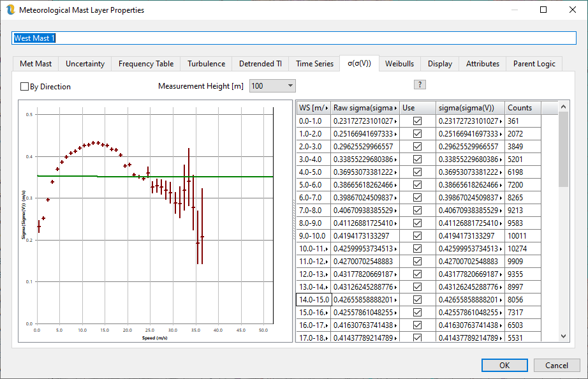Expand the WS column header
This screenshot has width=588, height=379.
[327, 108]
